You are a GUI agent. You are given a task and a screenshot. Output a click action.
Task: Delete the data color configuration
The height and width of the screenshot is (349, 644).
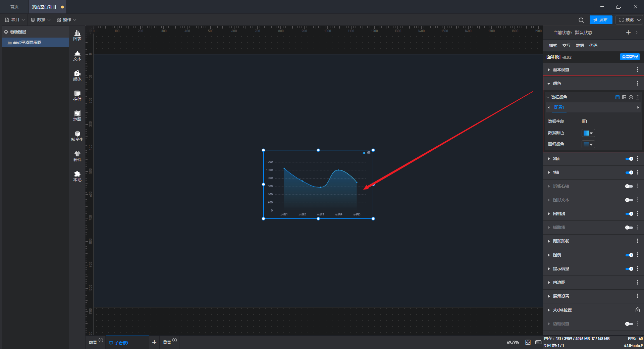pyautogui.click(x=638, y=97)
